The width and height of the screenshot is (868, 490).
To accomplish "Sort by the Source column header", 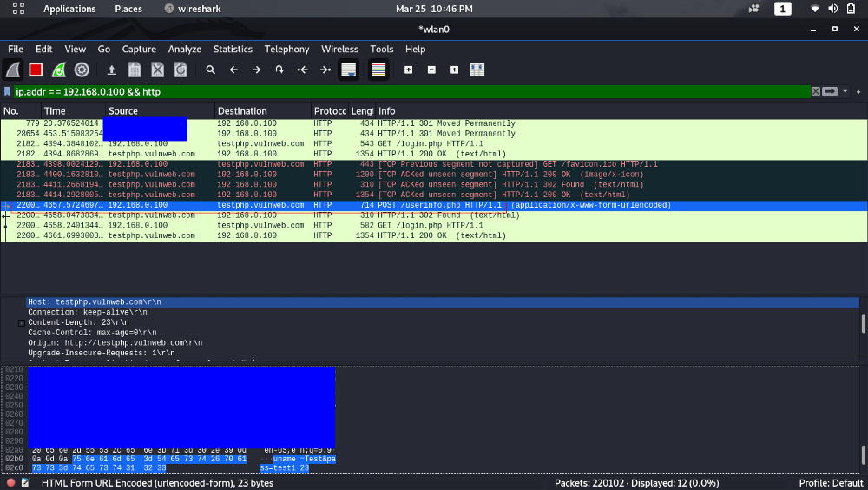I will [160, 111].
